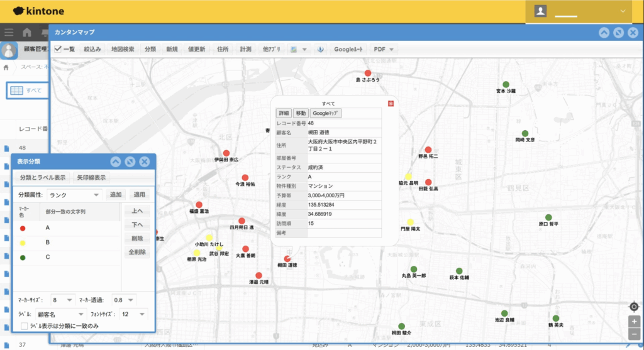Click the 適用 button
The height and width of the screenshot is (350, 644).
[x=139, y=195]
